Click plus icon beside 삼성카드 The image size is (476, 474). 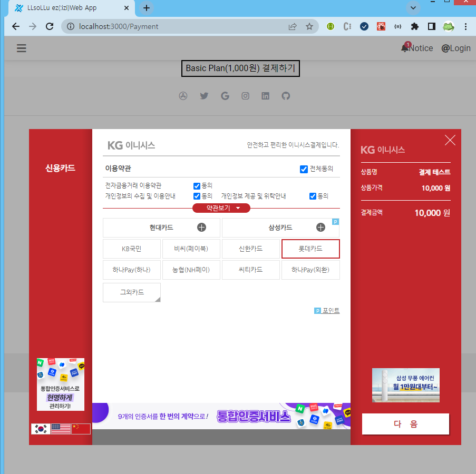tap(320, 227)
